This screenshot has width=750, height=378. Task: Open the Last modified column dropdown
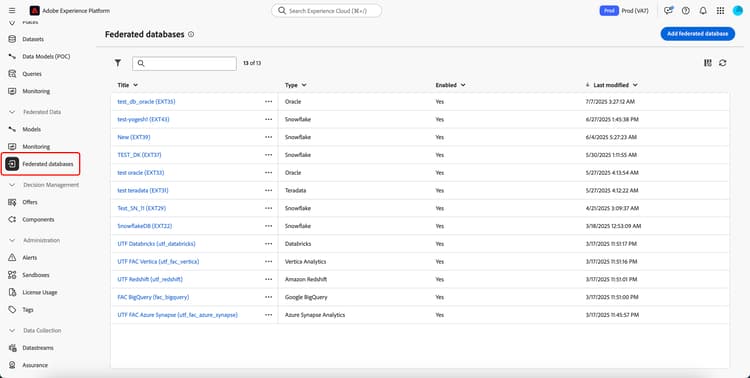[x=635, y=85]
